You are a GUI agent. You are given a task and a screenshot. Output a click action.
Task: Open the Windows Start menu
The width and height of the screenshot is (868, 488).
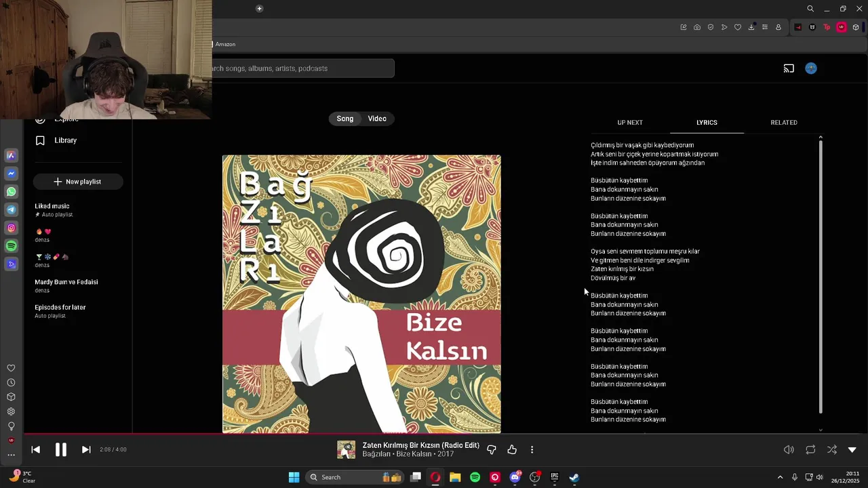pyautogui.click(x=294, y=477)
